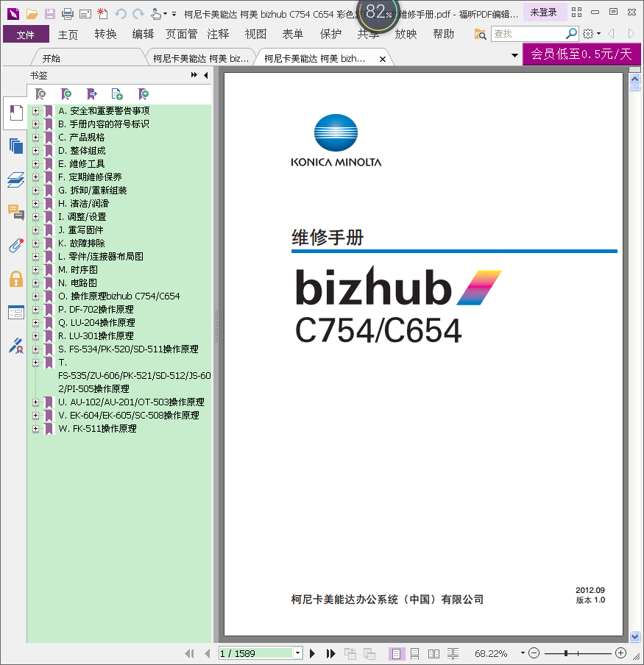
Task: Click the magnifier search button
Action: point(571,33)
